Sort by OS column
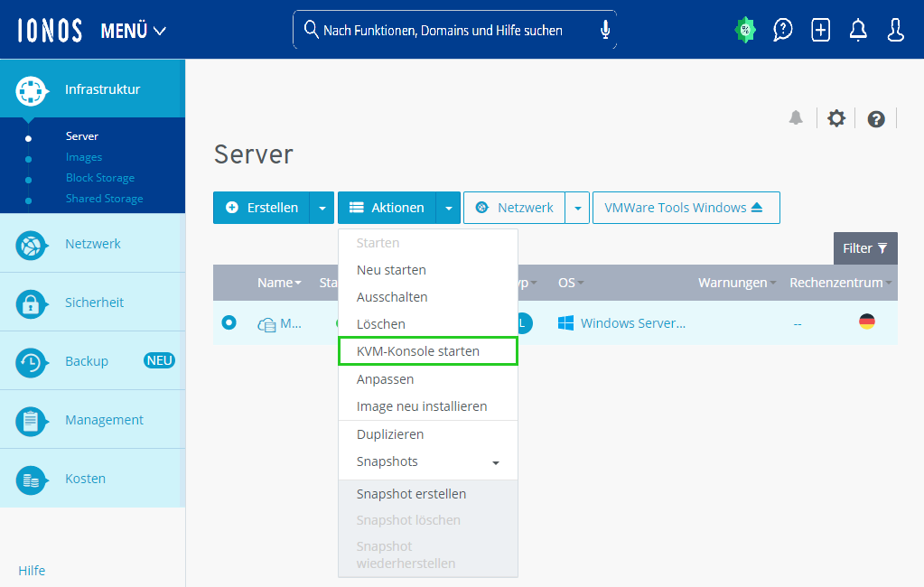Screen dimensions: 924x587 pos(571,283)
